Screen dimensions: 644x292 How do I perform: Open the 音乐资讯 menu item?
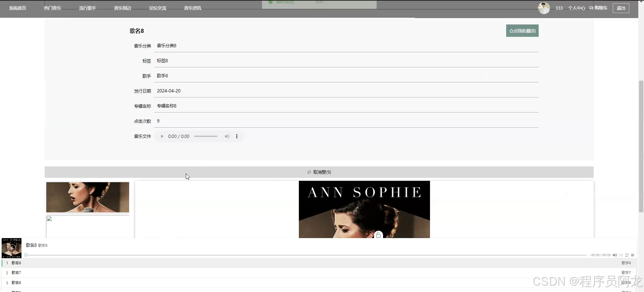[193, 8]
